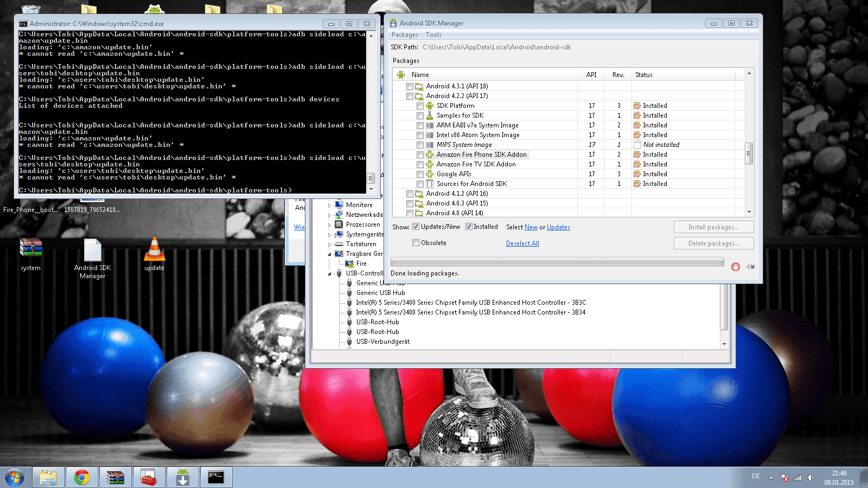Viewport: 868px width, 488px height.
Task: Click the Select Updates link
Action: tap(558, 227)
